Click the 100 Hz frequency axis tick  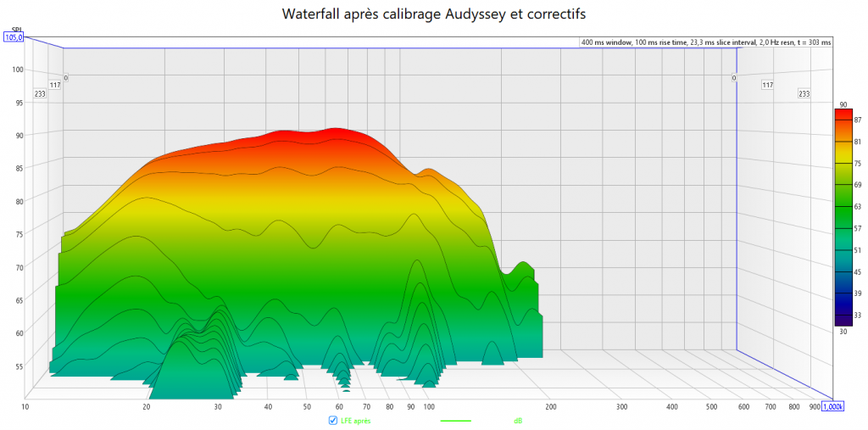coord(429,408)
